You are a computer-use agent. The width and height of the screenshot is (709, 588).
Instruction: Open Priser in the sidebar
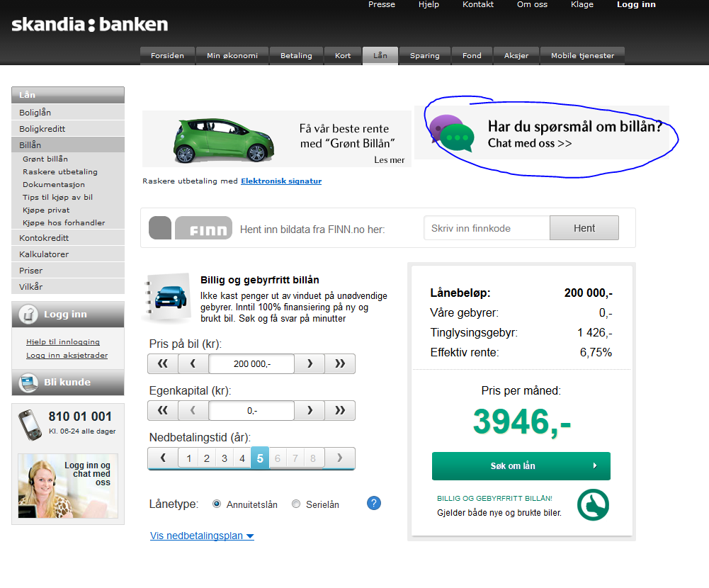point(68,271)
